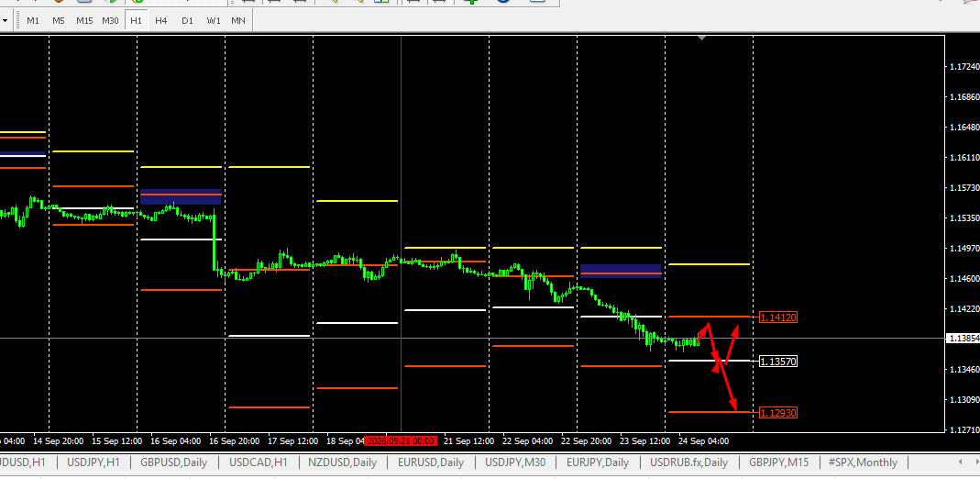Click the chart shift triangle marker
The height and width of the screenshot is (479, 980).
[702, 39]
